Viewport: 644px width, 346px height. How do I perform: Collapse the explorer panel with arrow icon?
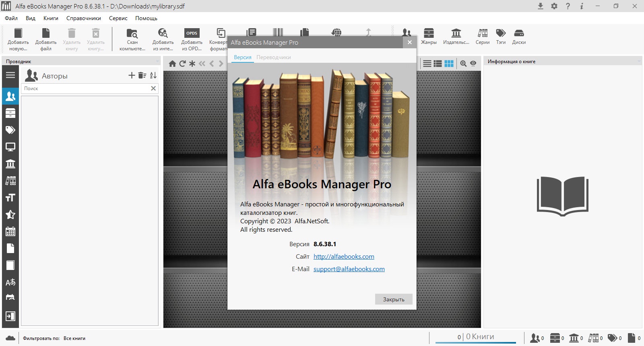10,316
